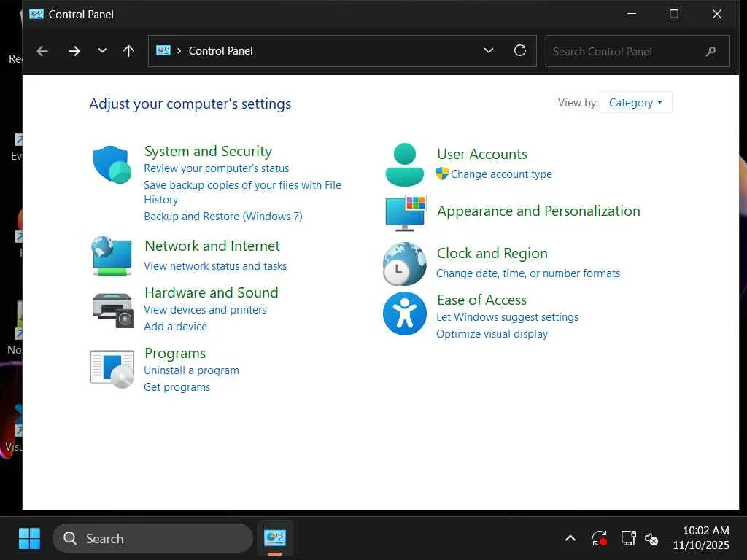Click Let Windows suggest settings
The height and width of the screenshot is (560, 747).
508,316
